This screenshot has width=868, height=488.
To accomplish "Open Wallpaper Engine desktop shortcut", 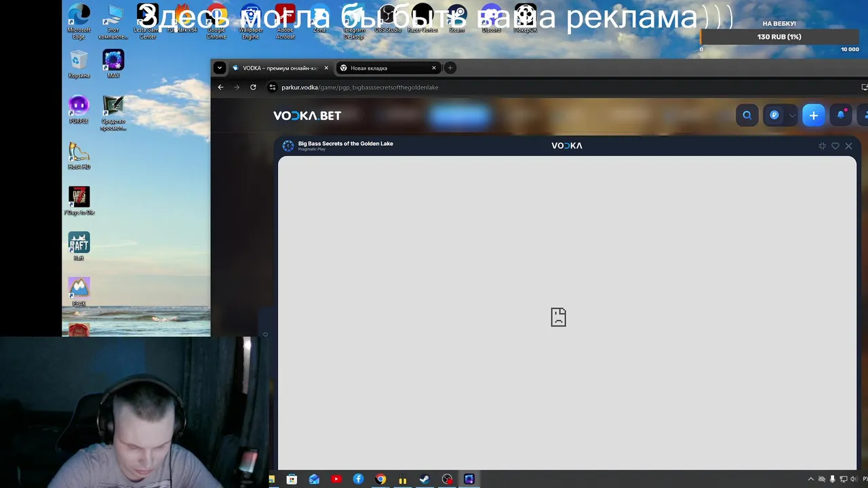I will click(251, 21).
